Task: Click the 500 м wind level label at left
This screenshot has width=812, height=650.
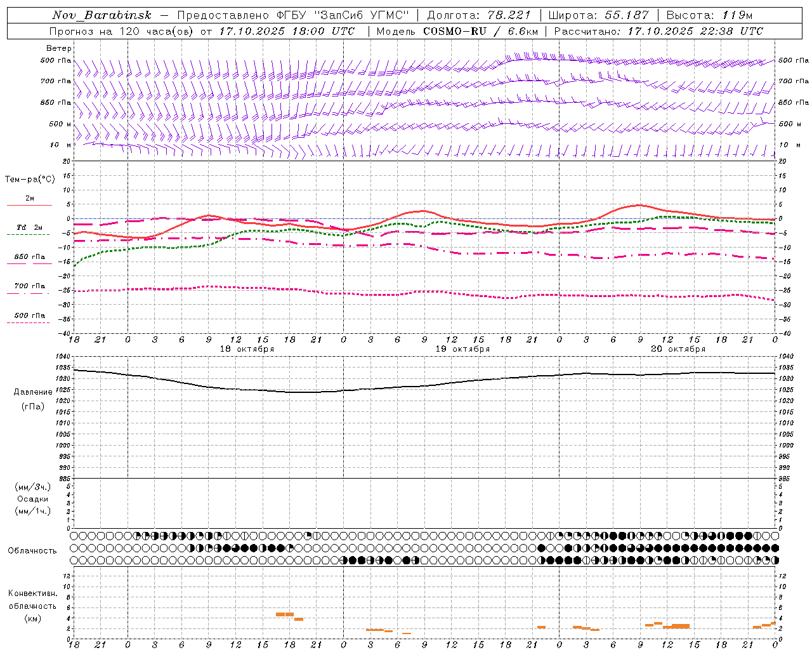Action: tap(60, 124)
